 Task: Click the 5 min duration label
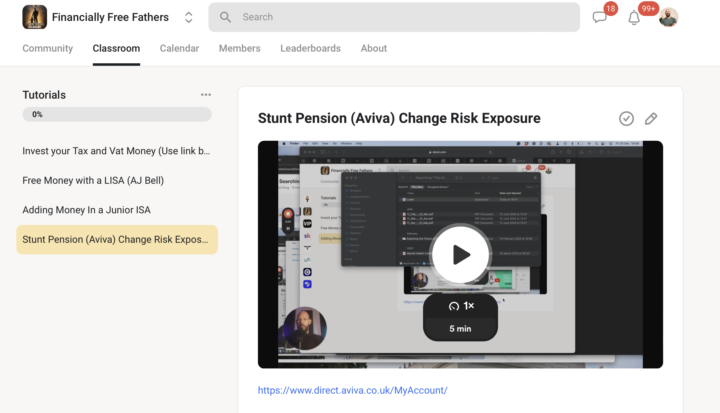coord(460,329)
